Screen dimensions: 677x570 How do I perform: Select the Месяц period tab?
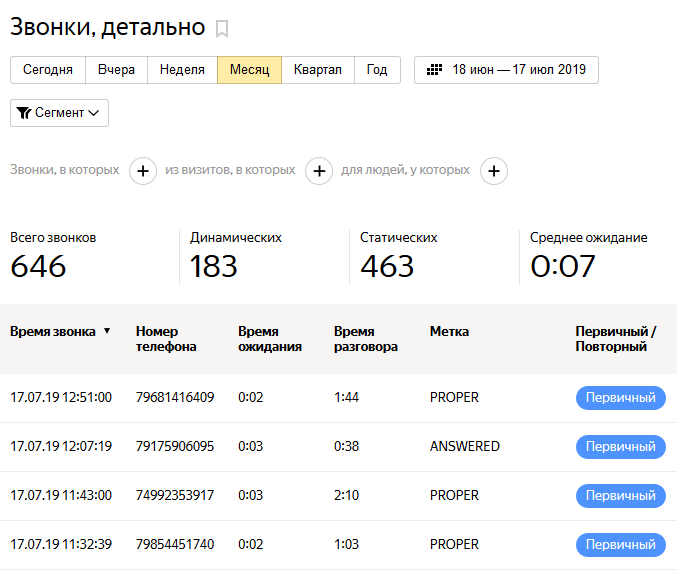[250, 70]
